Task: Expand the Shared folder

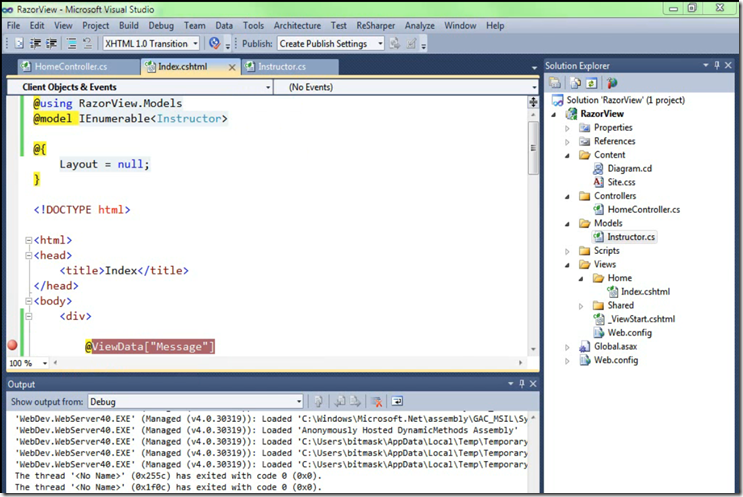Action: [x=581, y=306]
